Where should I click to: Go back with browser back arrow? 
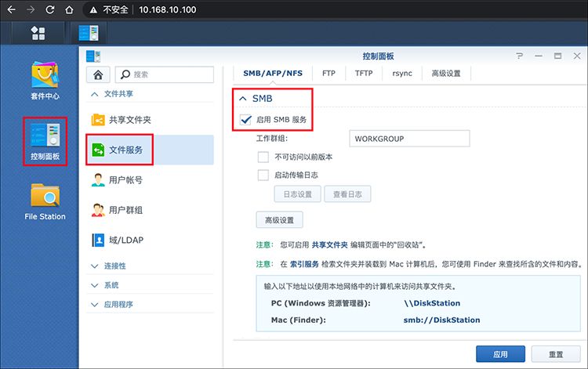[x=11, y=9]
